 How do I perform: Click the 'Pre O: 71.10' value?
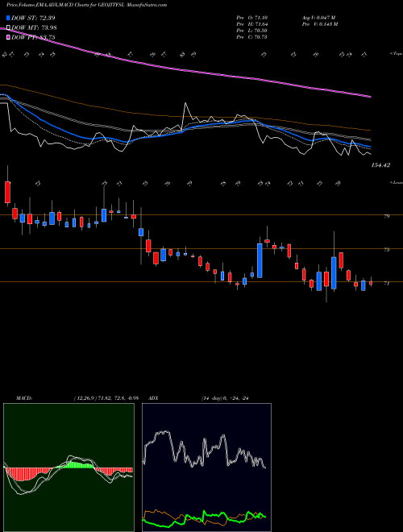click(x=252, y=18)
